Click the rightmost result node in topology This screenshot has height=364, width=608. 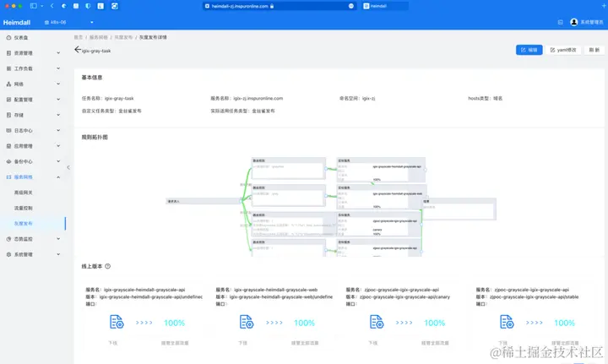coord(459,209)
